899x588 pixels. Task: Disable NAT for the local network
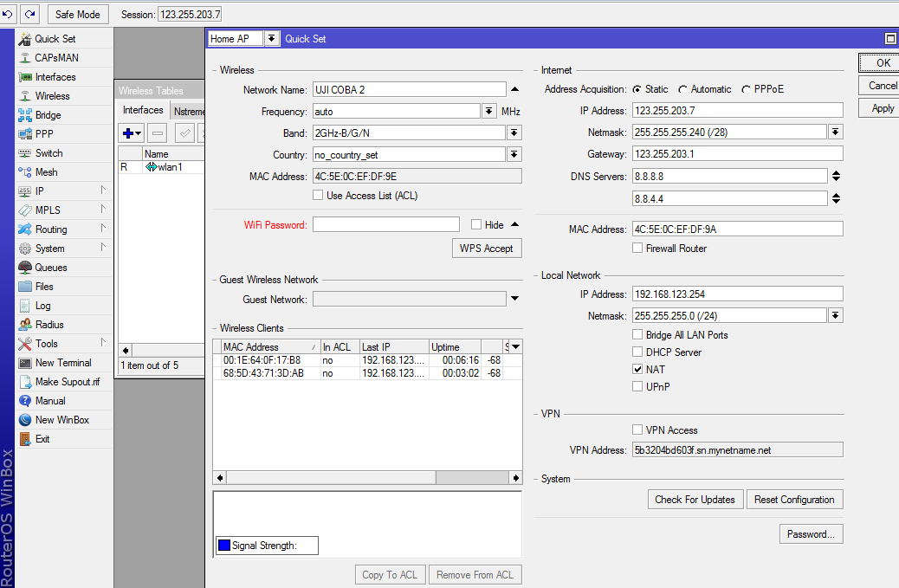pyautogui.click(x=638, y=369)
